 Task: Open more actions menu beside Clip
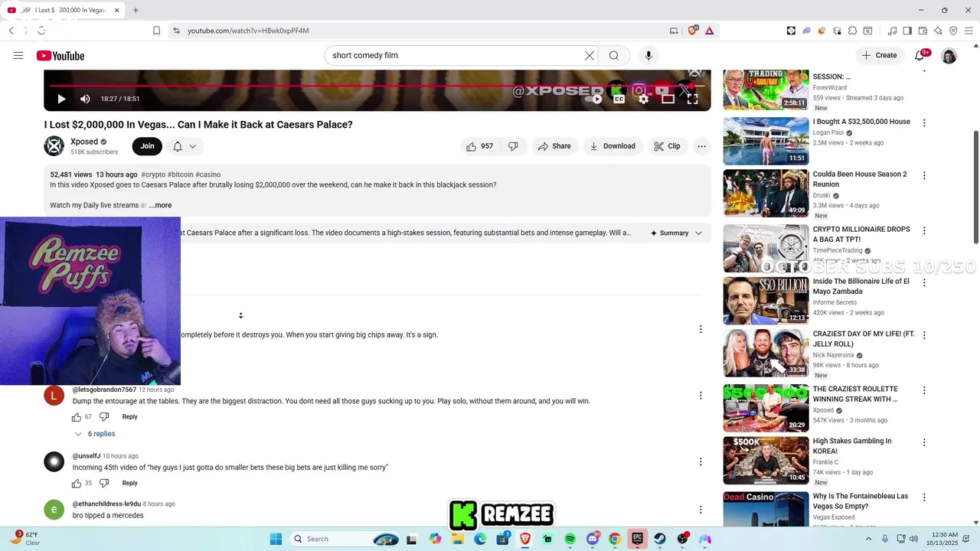click(701, 146)
